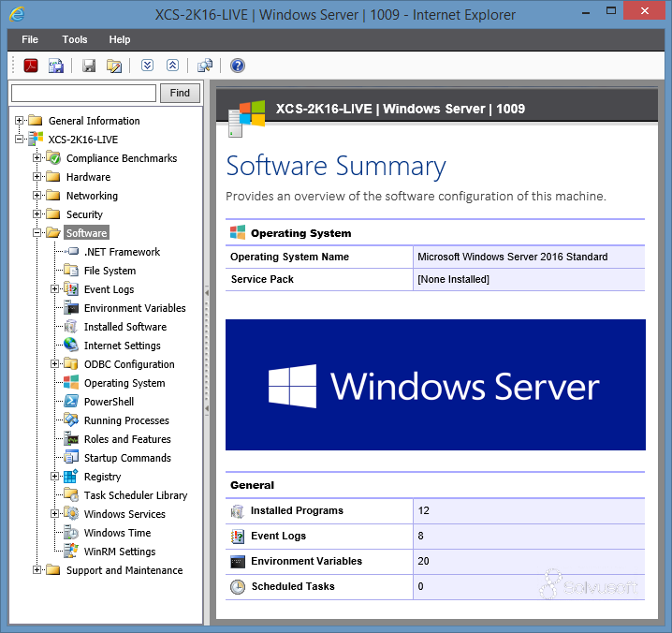Click the upper arrow on the pane splitter
Viewport: 672px width, 633px height.
coord(207,293)
